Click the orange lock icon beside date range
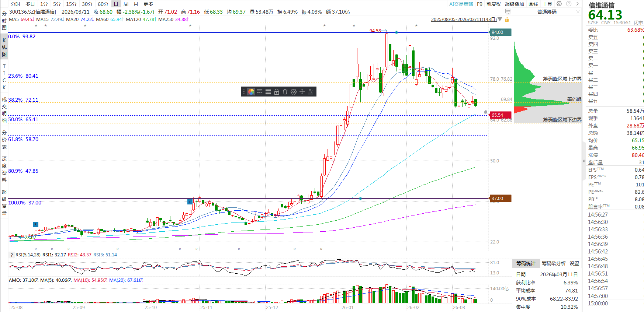Viewport: 644px width, 312px height. (507, 20)
